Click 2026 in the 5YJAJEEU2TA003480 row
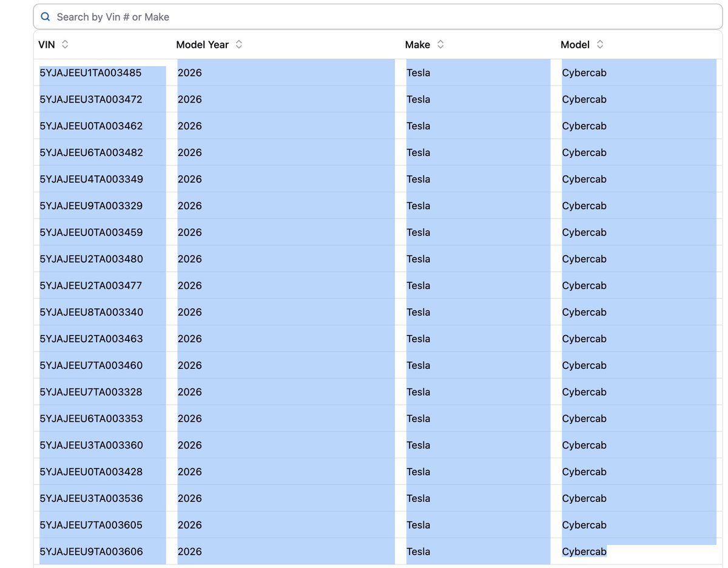Viewport: 728px width, 568px height. [x=190, y=259]
